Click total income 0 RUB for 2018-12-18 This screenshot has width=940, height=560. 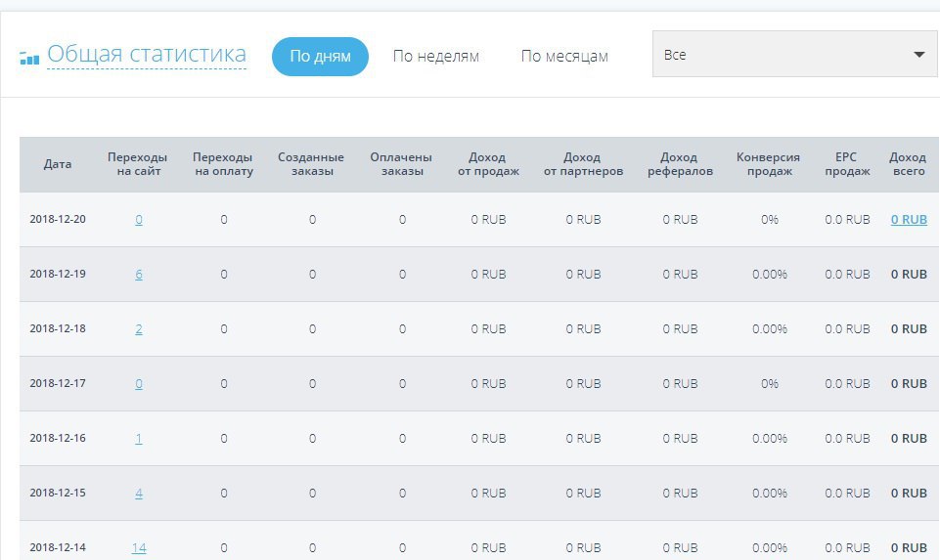pos(909,329)
